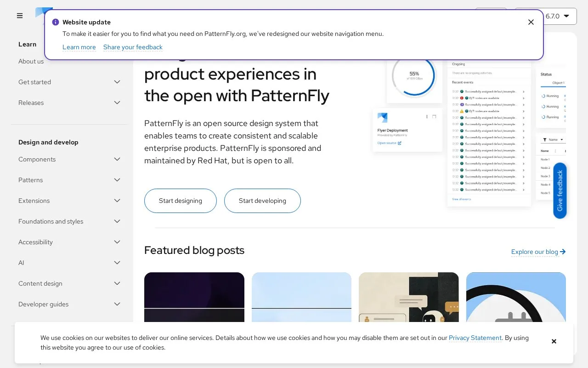Click the Start developing button
Image resolution: width=588 pixels, height=368 pixels.
click(262, 201)
